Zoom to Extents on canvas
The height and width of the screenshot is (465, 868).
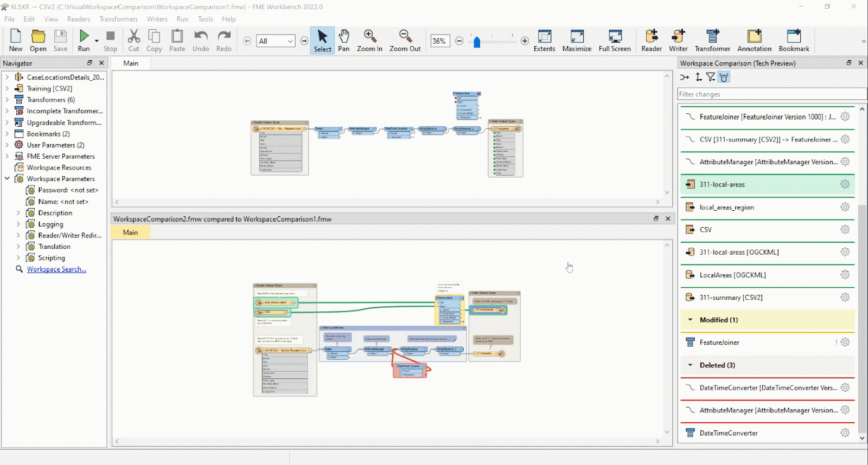544,40
